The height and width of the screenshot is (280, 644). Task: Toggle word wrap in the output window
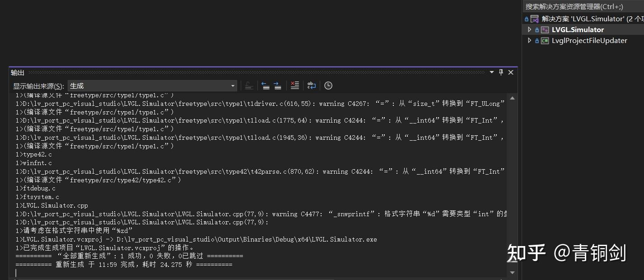[x=311, y=85]
